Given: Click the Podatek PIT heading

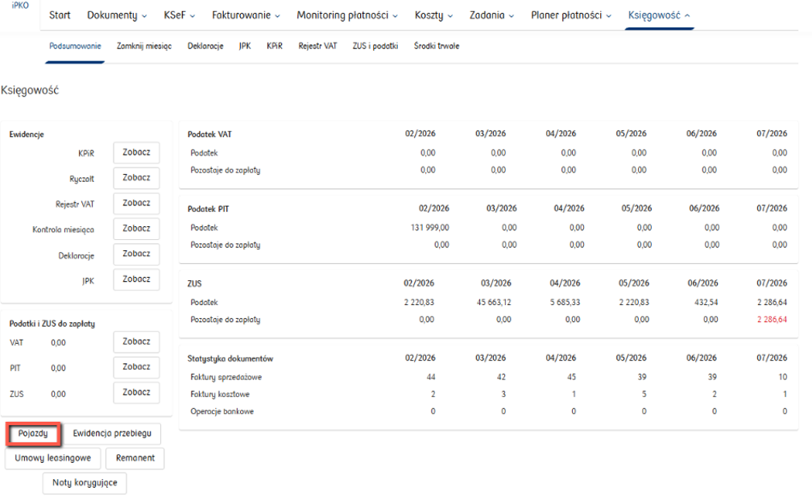Looking at the screenshot, I should [208, 209].
